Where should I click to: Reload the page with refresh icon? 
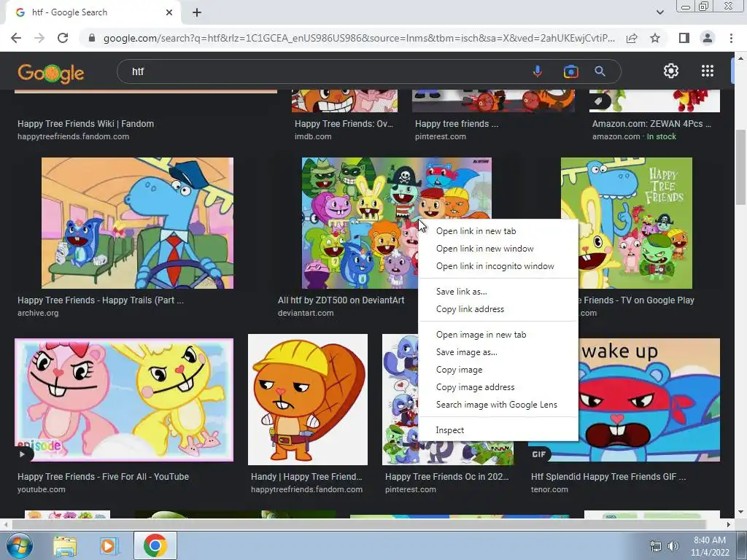click(x=63, y=38)
